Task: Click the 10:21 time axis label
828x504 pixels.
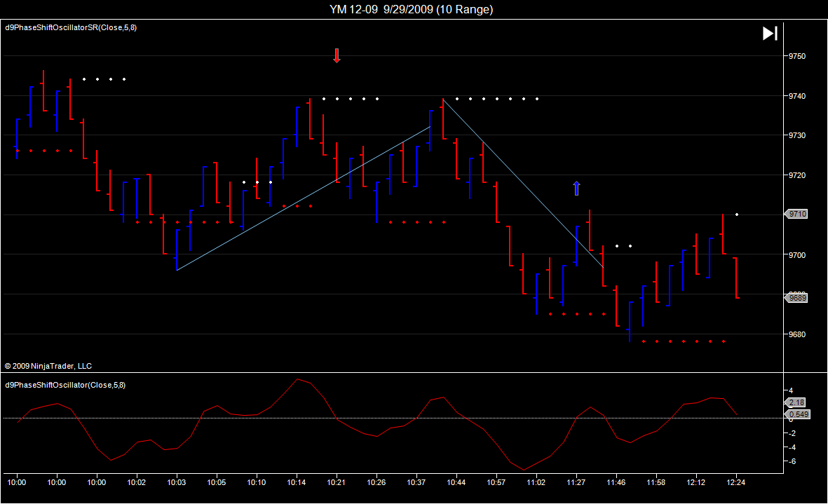Action: click(x=337, y=482)
